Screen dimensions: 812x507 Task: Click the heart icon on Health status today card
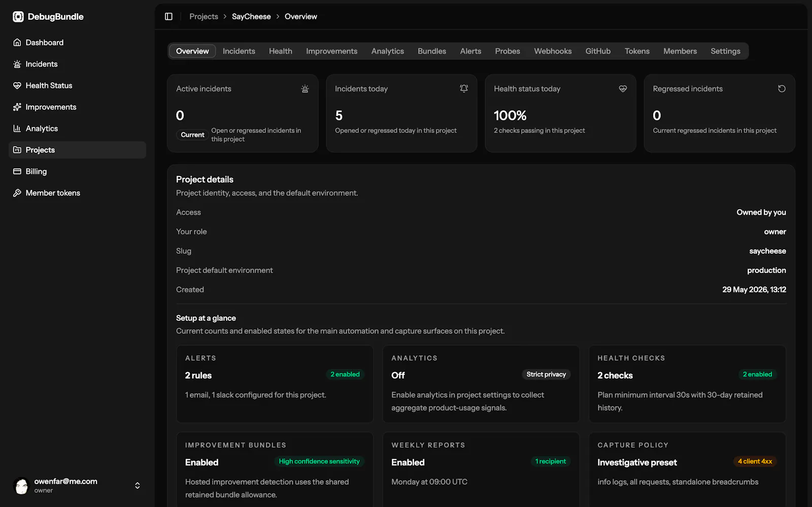point(623,89)
